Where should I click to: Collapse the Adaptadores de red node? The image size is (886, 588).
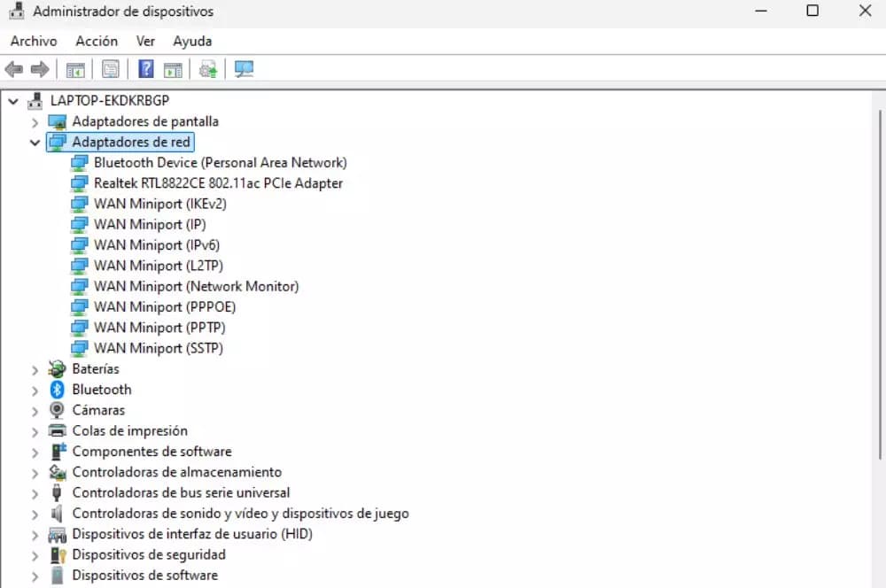tap(35, 143)
